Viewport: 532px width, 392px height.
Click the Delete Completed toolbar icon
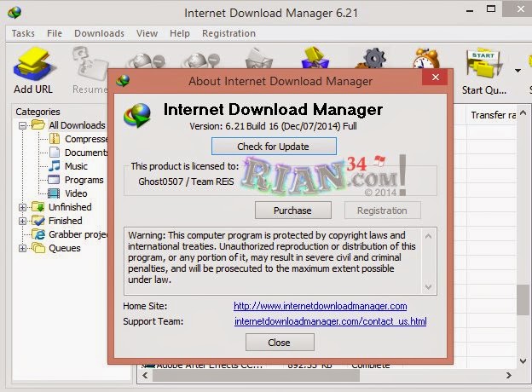pos(315,58)
